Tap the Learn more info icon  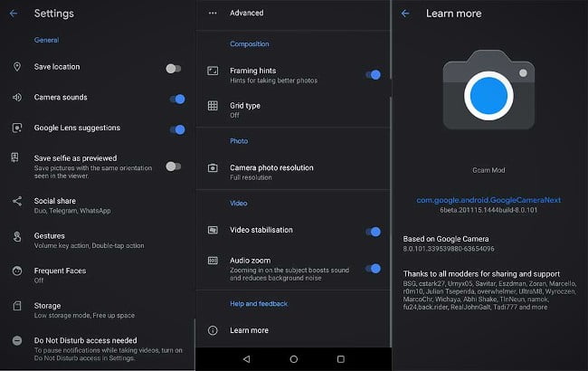[x=213, y=330]
